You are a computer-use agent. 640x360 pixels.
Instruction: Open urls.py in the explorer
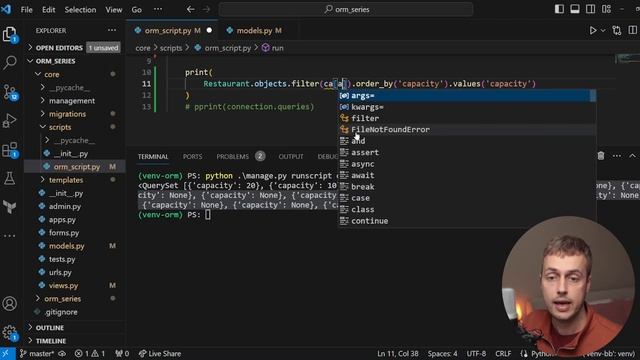point(60,272)
